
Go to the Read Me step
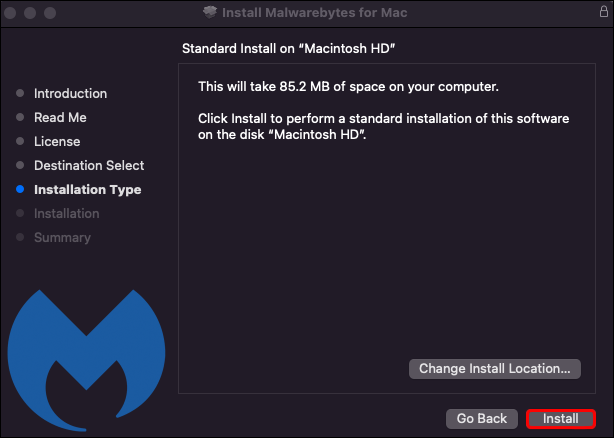60,117
